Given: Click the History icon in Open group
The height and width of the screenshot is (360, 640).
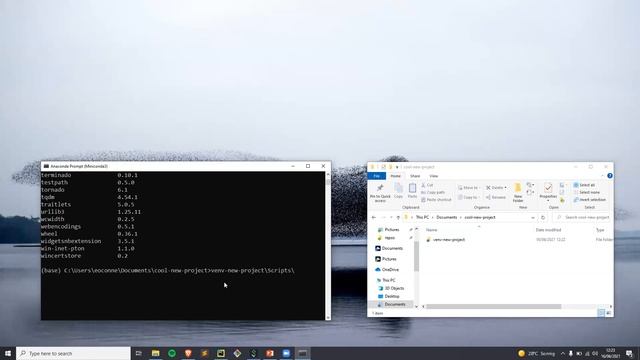Looking at the screenshot, I should 562,200.
